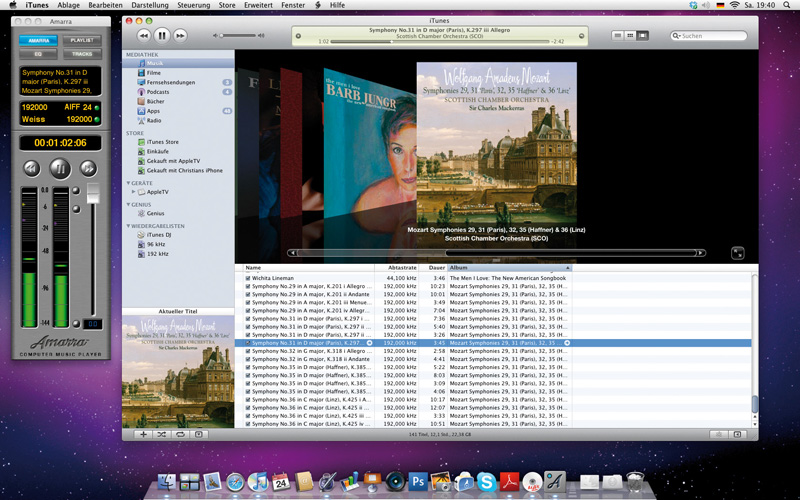The width and height of the screenshot is (800, 500).
Task: Uncheck Symphony No.29 K.201 i Allegro track
Action: pyautogui.click(x=248, y=286)
